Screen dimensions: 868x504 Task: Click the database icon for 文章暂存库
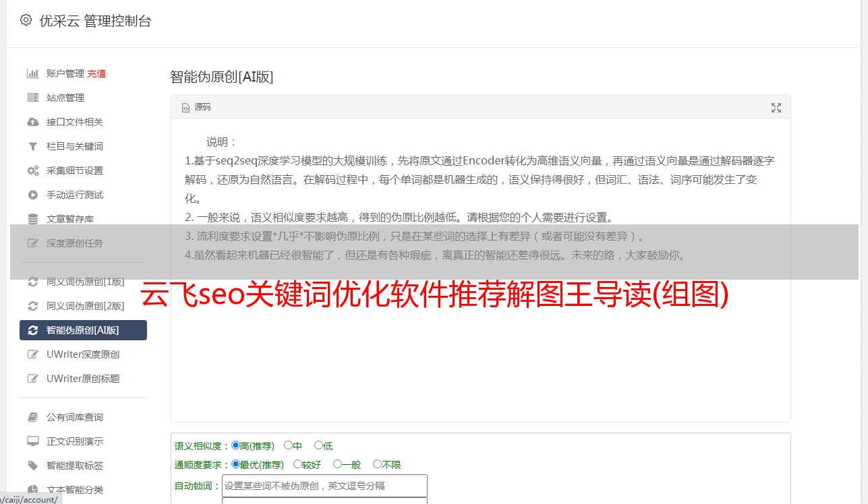(x=32, y=219)
